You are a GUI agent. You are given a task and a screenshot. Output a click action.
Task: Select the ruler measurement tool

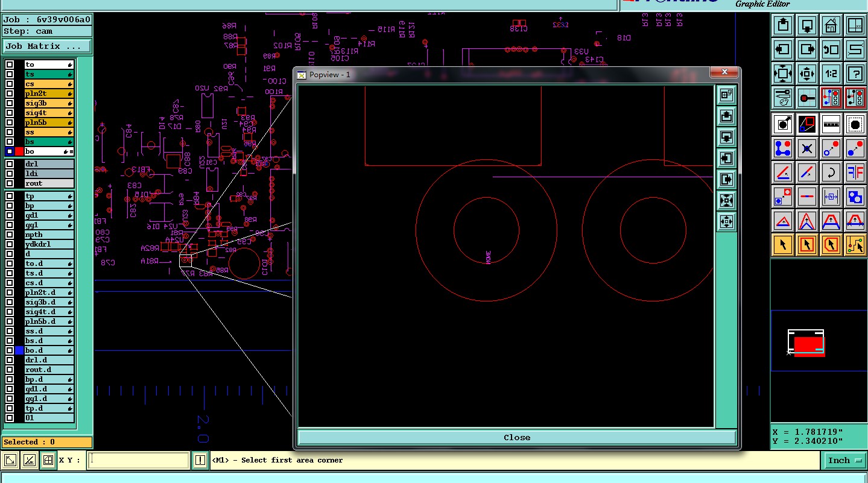831,124
